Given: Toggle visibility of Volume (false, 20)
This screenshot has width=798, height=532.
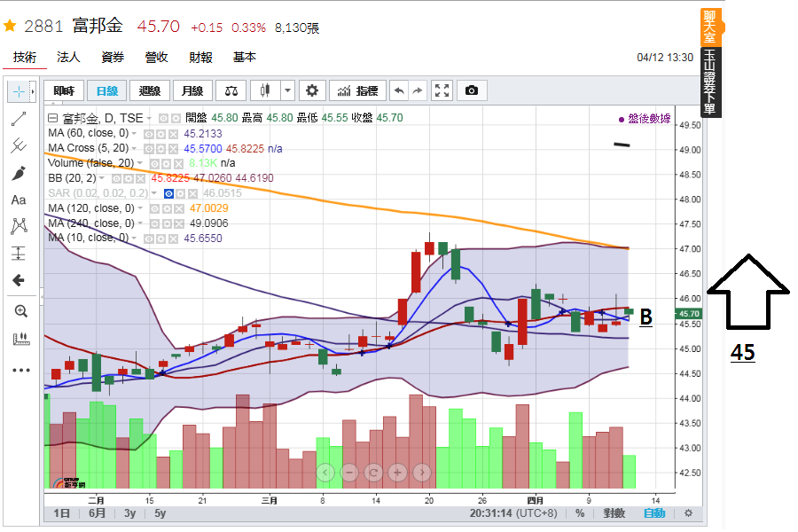Looking at the screenshot, I should click(154, 164).
